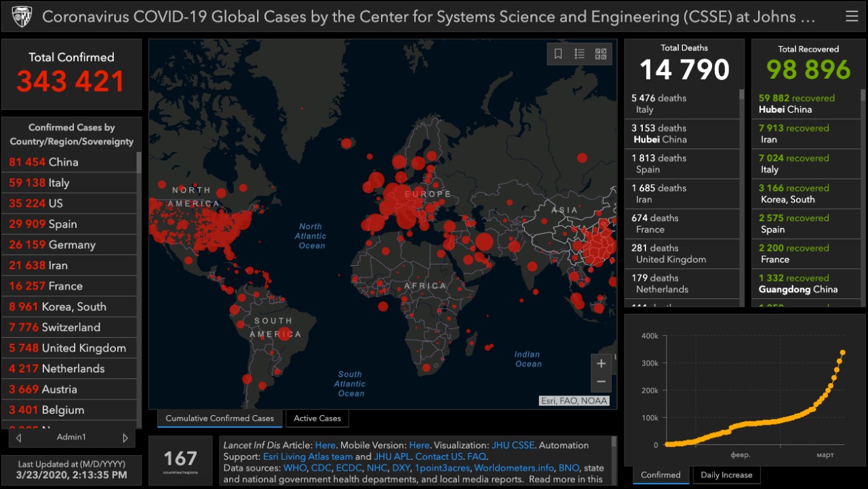The height and width of the screenshot is (489, 868).
Task: Click the Esri, FAO, NOAA map attribution
Action: point(574,401)
